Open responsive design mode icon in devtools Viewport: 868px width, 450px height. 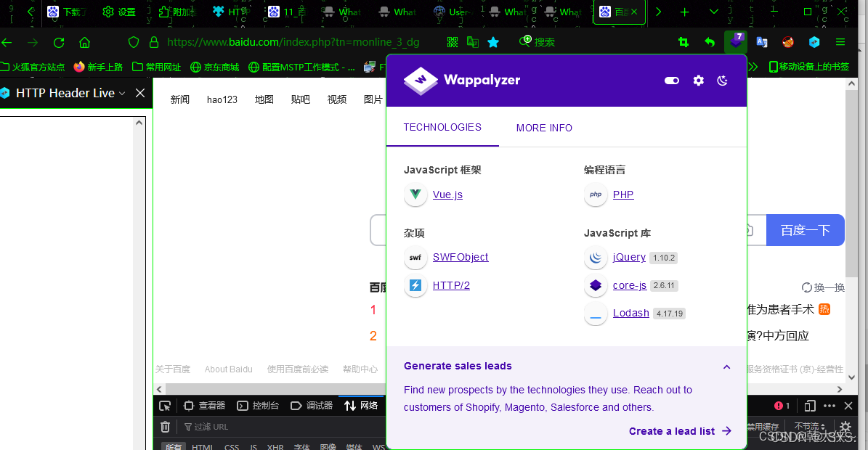coord(809,405)
